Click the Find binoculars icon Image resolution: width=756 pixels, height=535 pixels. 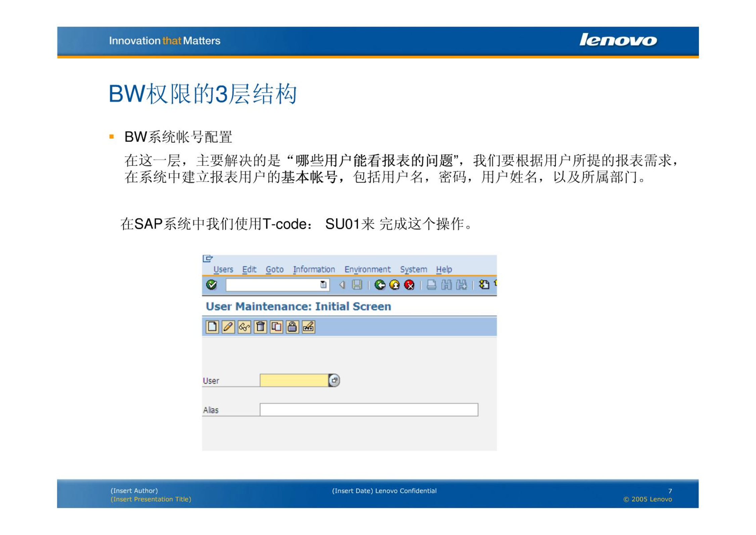pos(446,285)
